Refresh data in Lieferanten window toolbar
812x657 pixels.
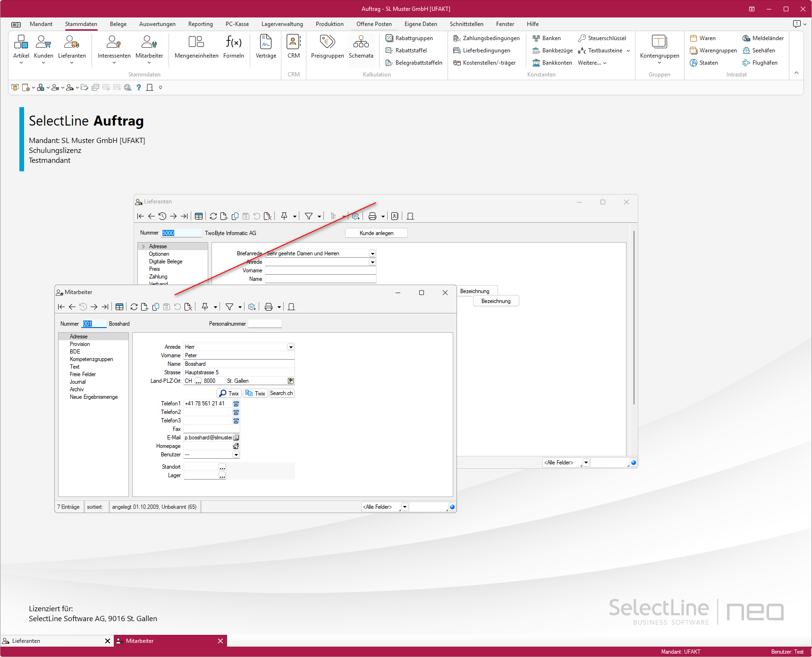[213, 216]
